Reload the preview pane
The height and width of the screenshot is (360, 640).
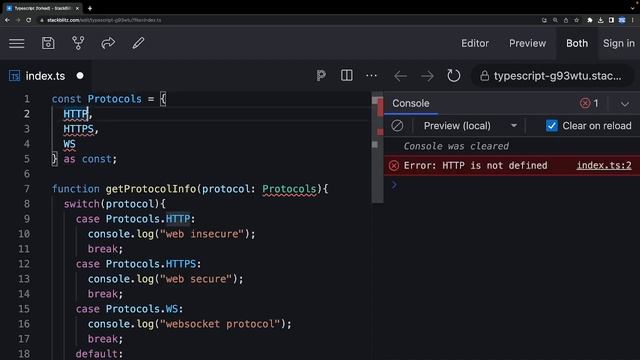tap(453, 76)
